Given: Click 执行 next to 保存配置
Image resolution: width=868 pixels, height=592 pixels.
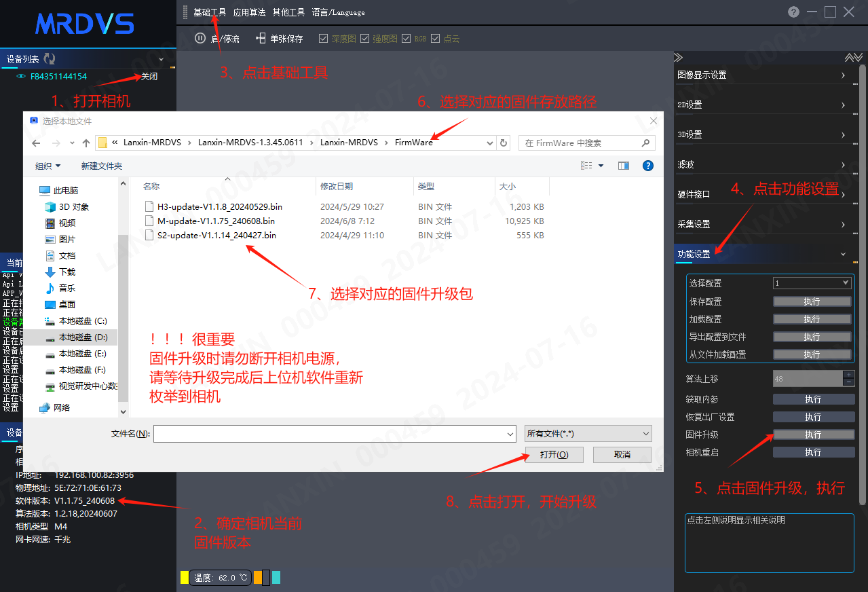Looking at the screenshot, I should (812, 301).
